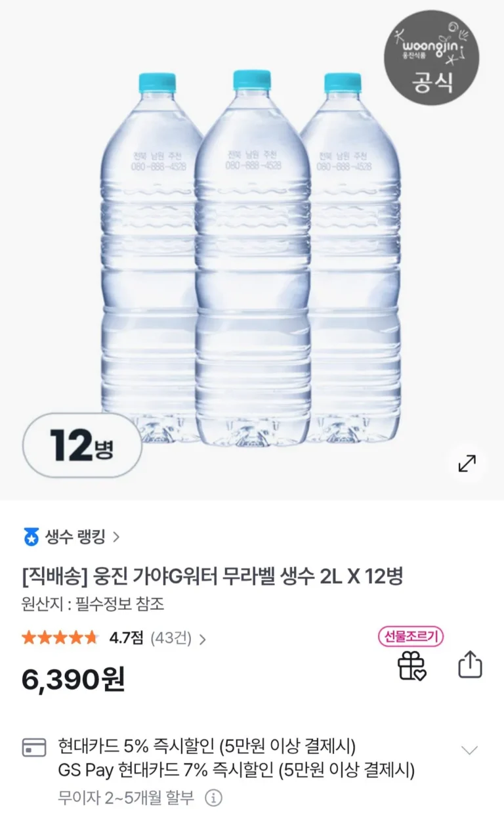View the 43건 review count
This screenshot has width=504, height=821.
point(171,638)
